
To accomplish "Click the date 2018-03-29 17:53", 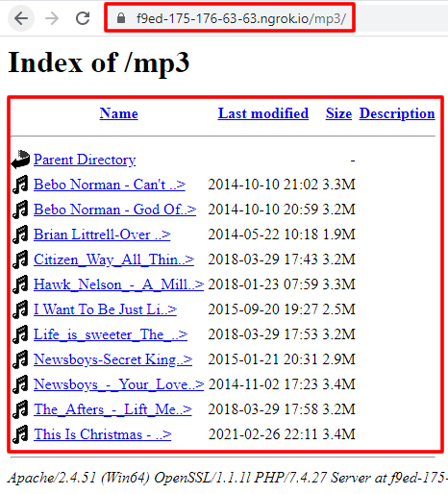I will pos(263,334).
